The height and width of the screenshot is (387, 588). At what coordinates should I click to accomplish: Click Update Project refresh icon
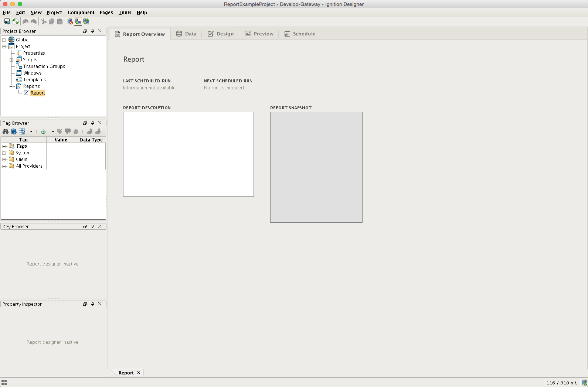coord(16,21)
